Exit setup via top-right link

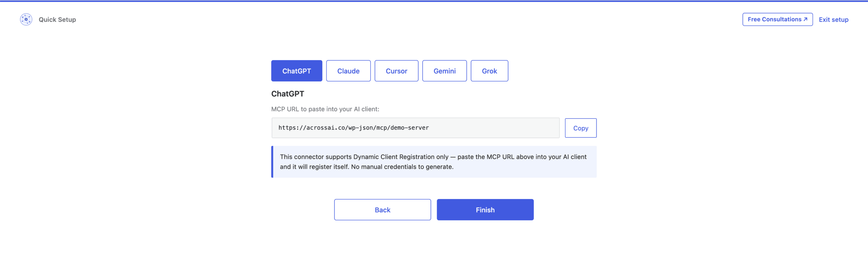(833, 20)
